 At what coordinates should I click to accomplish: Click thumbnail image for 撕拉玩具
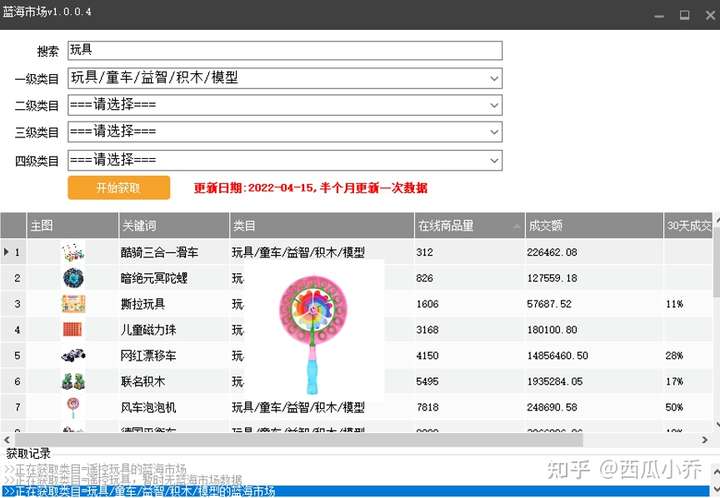click(73, 304)
